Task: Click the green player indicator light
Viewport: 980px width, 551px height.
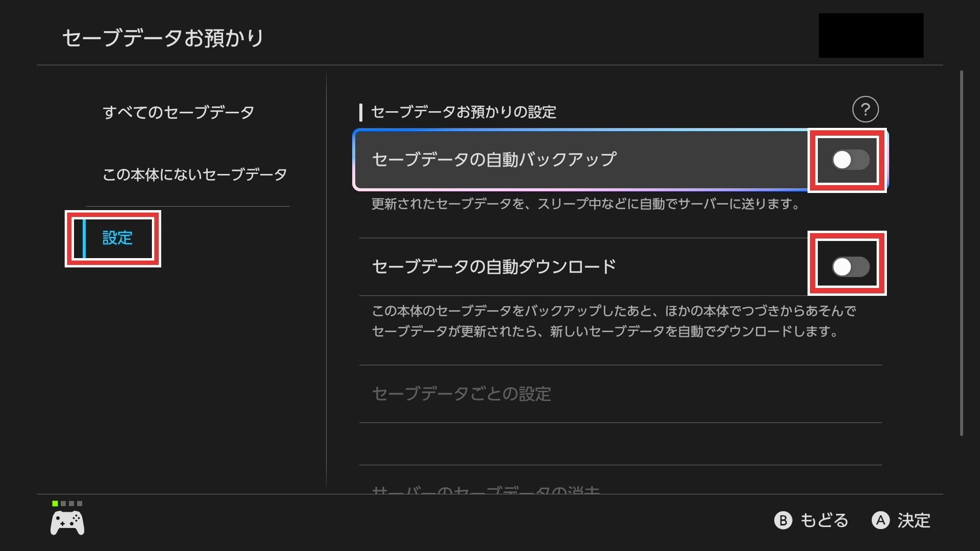Action: tap(55, 503)
